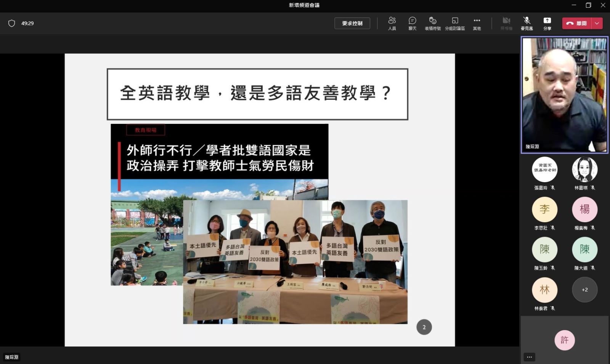This screenshot has height=364, width=610.
Task: Toggle the camera (照相機) on
Action: [x=506, y=23]
